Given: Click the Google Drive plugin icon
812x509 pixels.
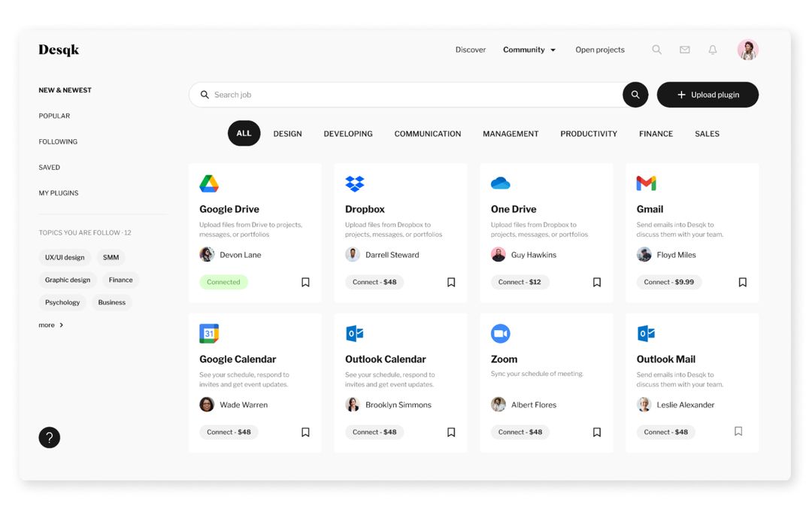Looking at the screenshot, I should (x=208, y=183).
